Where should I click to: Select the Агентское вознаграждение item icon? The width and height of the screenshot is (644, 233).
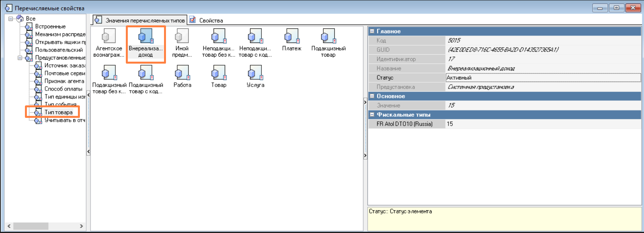109,37
